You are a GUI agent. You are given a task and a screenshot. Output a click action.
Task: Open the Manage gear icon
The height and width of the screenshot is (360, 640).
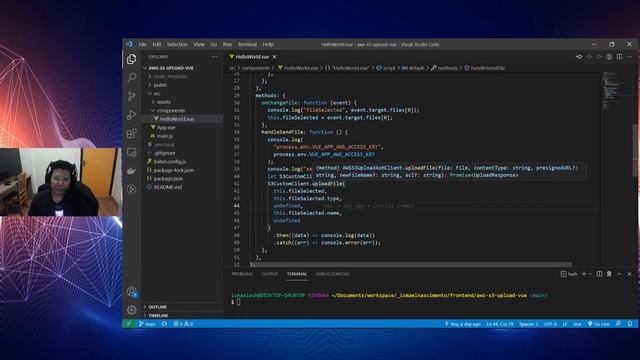click(131, 310)
